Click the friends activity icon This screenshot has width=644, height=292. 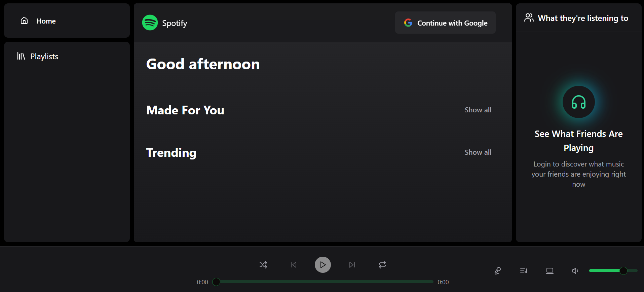(529, 17)
